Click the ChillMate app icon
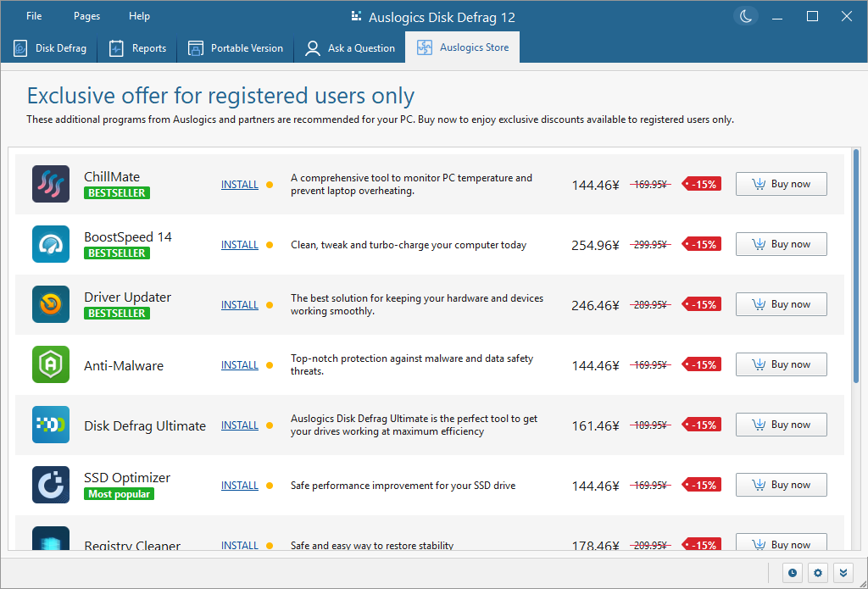This screenshot has height=589, width=868. click(x=51, y=184)
